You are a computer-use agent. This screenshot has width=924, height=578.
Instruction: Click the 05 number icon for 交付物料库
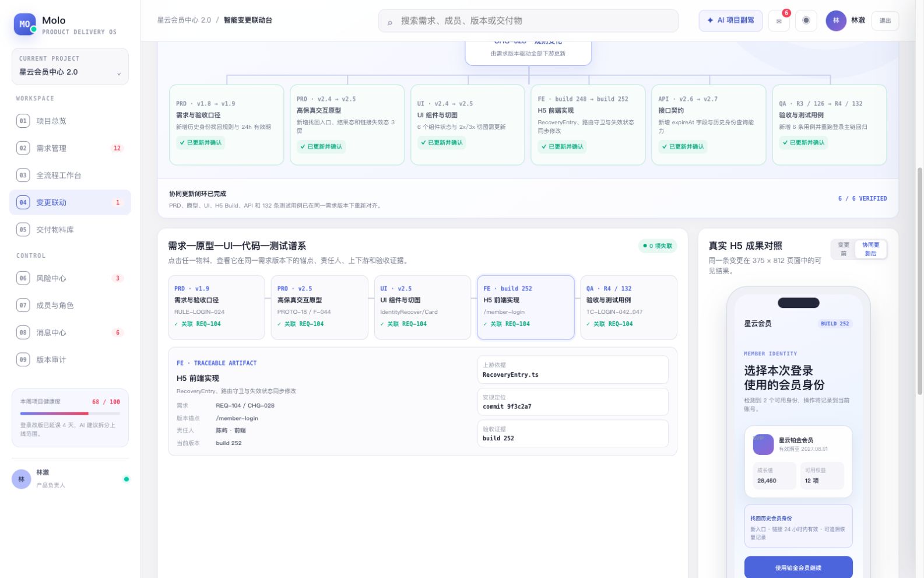[x=23, y=229]
